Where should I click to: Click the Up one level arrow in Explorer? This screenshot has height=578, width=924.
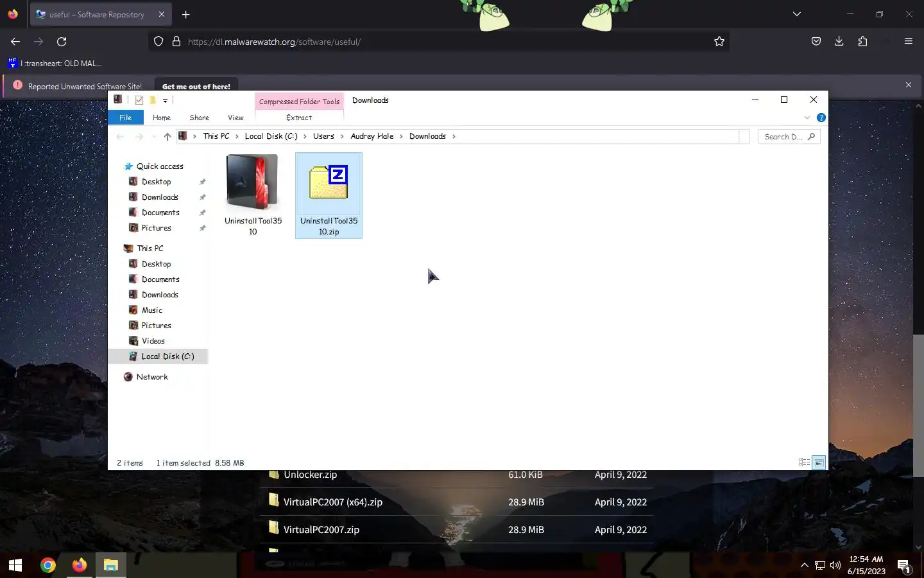[167, 136]
